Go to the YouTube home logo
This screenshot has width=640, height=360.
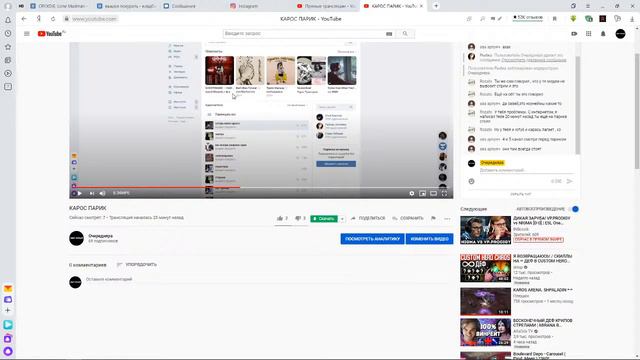pyautogui.click(x=51, y=33)
